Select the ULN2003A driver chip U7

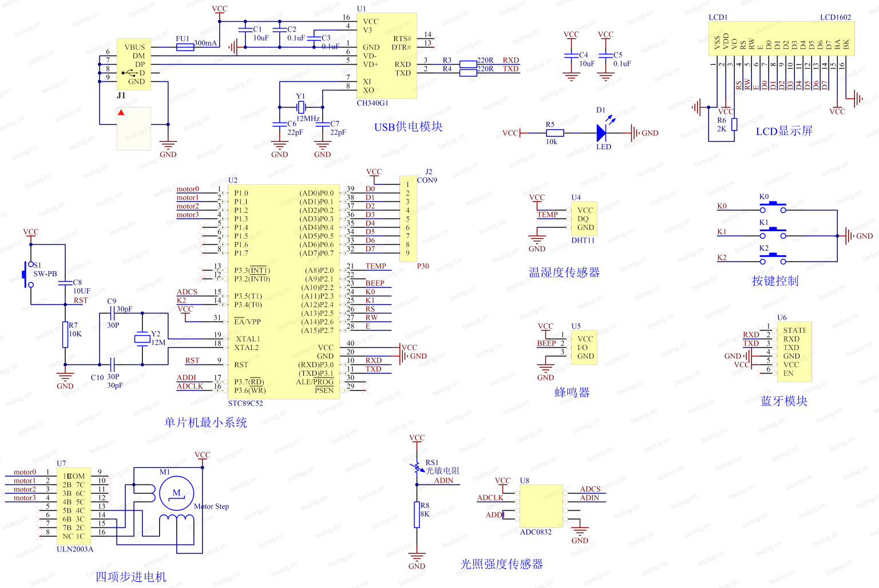click(x=74, y=506)
